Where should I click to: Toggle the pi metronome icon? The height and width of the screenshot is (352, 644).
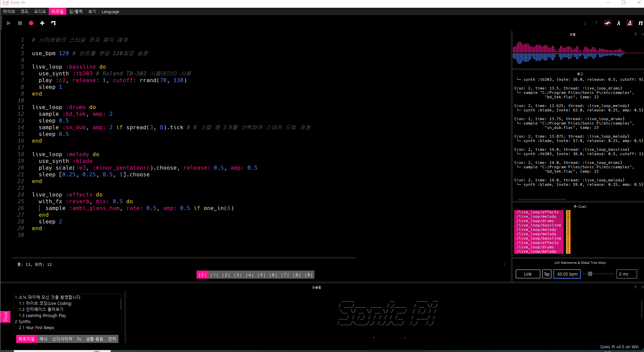[x=640, y=23]
